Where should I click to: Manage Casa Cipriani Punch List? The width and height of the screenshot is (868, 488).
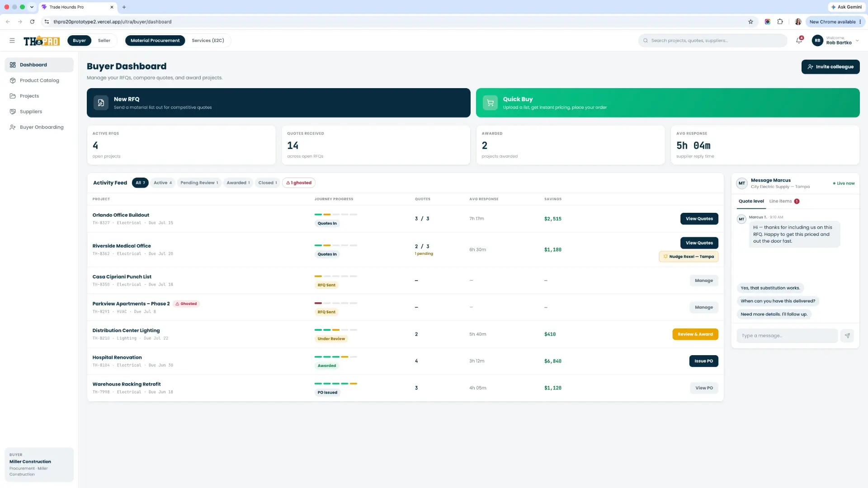point(703,281)
